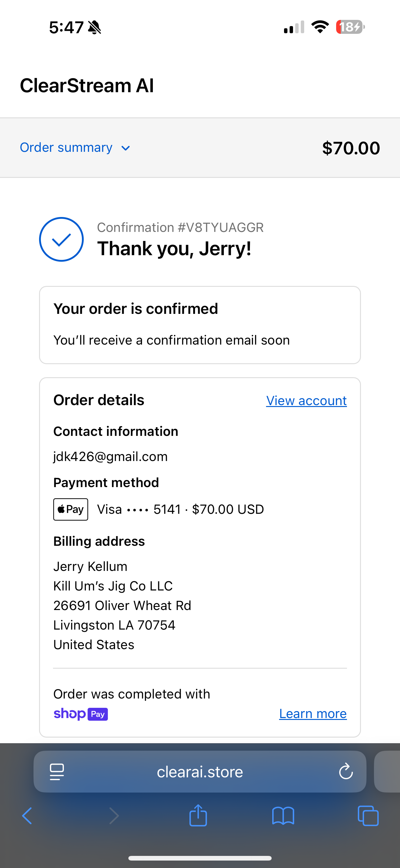Open the View account link
400x868 pixels.
tap(306, 401)
